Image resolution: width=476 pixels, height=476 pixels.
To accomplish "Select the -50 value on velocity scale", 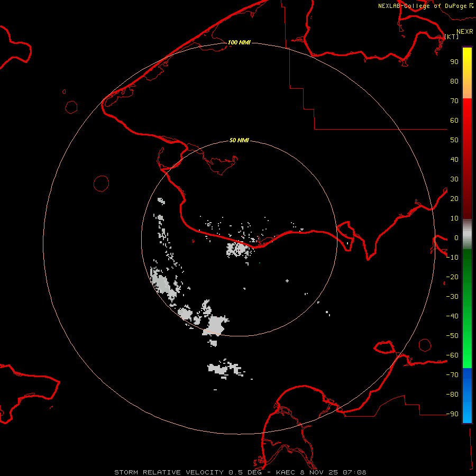I will pos(452,336).
